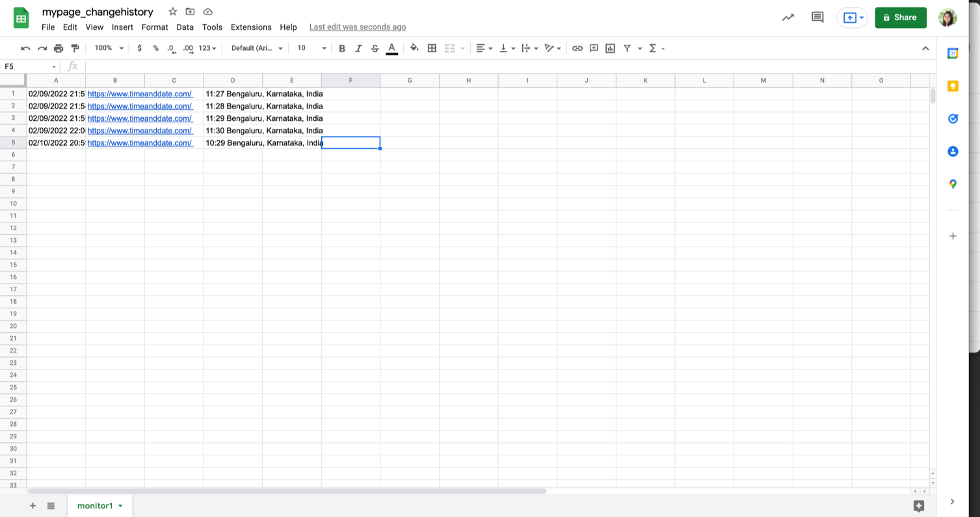Click the Paint format tool
The image size is (980, 517).
click(75, 48)
